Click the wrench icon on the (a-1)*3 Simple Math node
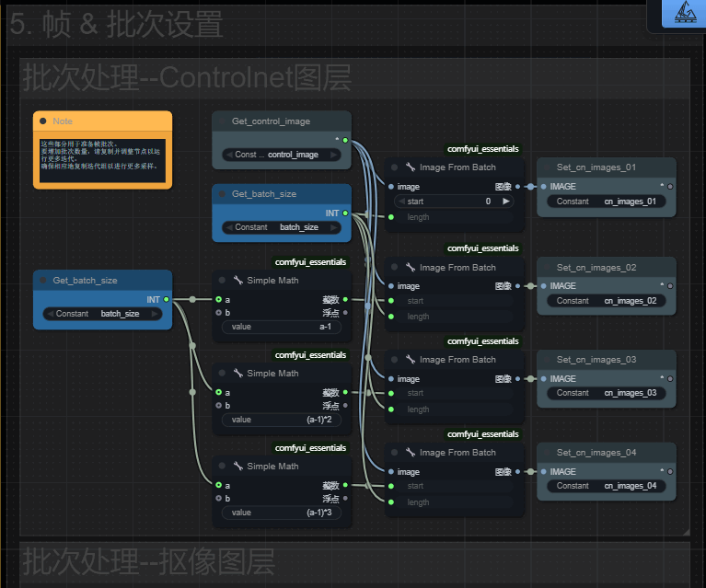 238,467
